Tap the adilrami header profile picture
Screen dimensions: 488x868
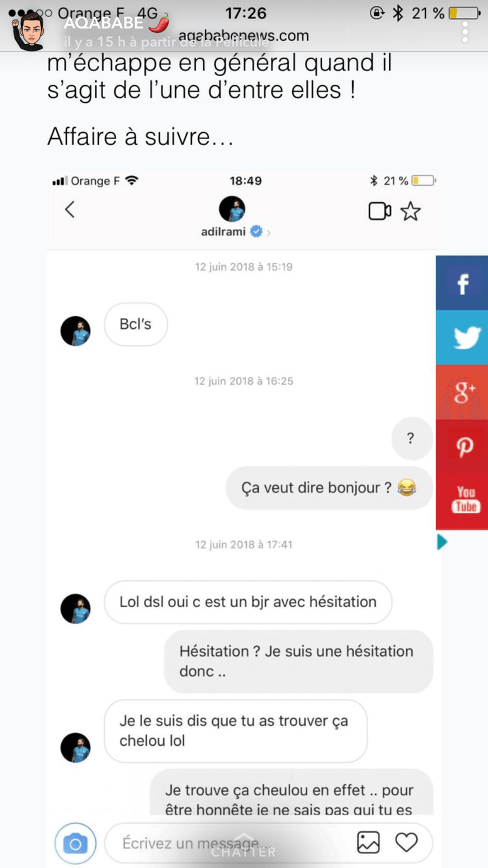click(x=232, y=209)
